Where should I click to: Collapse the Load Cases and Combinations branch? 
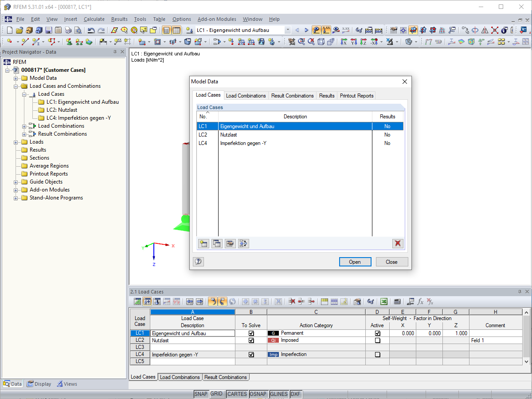[x=16, y=86]
